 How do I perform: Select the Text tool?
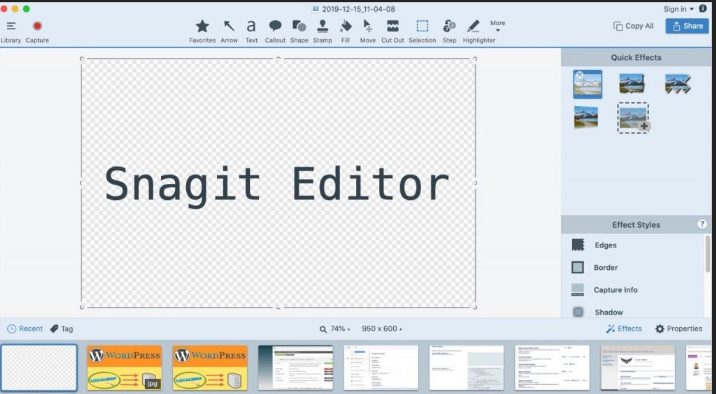(x=251, y=32)
